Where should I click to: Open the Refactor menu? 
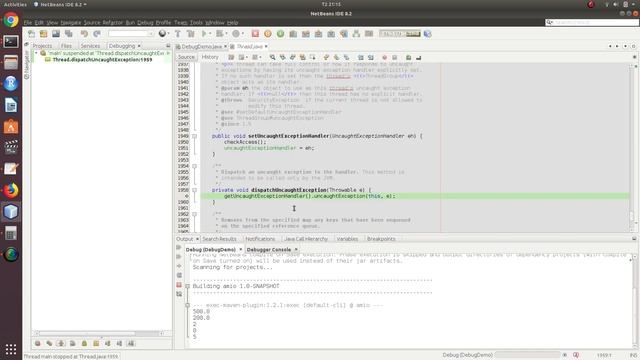113,22
